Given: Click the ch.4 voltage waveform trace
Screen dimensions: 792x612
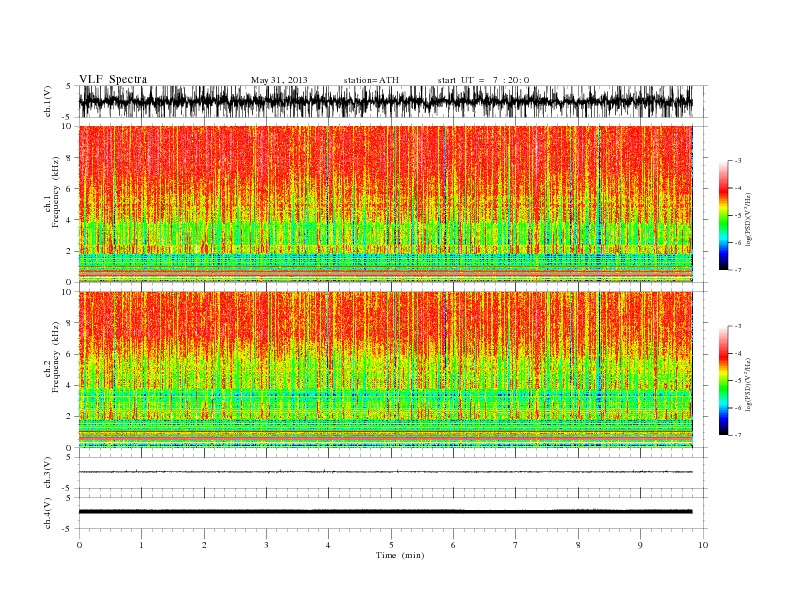Looking at the screenshot, I should coord(385,512).
